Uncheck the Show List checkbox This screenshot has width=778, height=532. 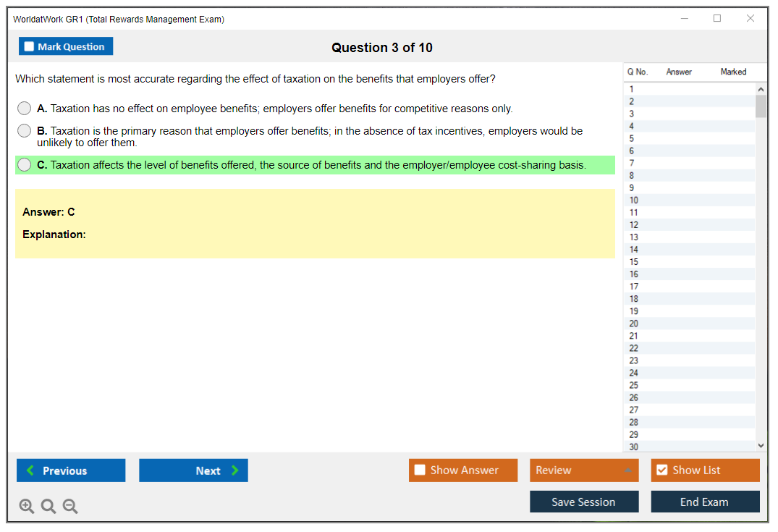(x=661, y=470)
